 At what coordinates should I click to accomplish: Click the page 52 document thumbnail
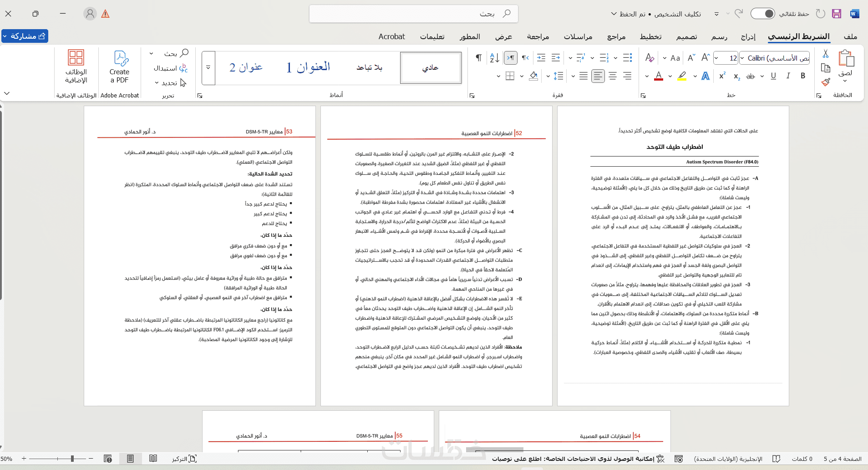point(437,256)
